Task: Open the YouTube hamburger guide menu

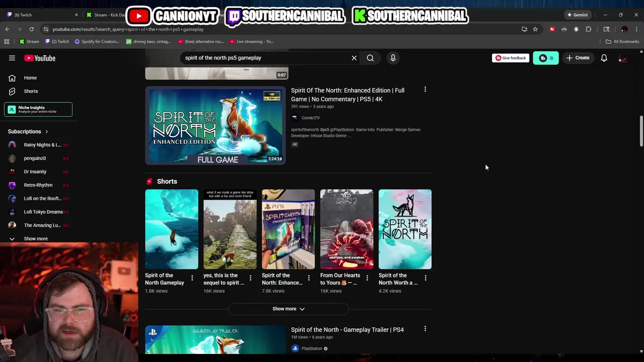Action: point(12,58)
